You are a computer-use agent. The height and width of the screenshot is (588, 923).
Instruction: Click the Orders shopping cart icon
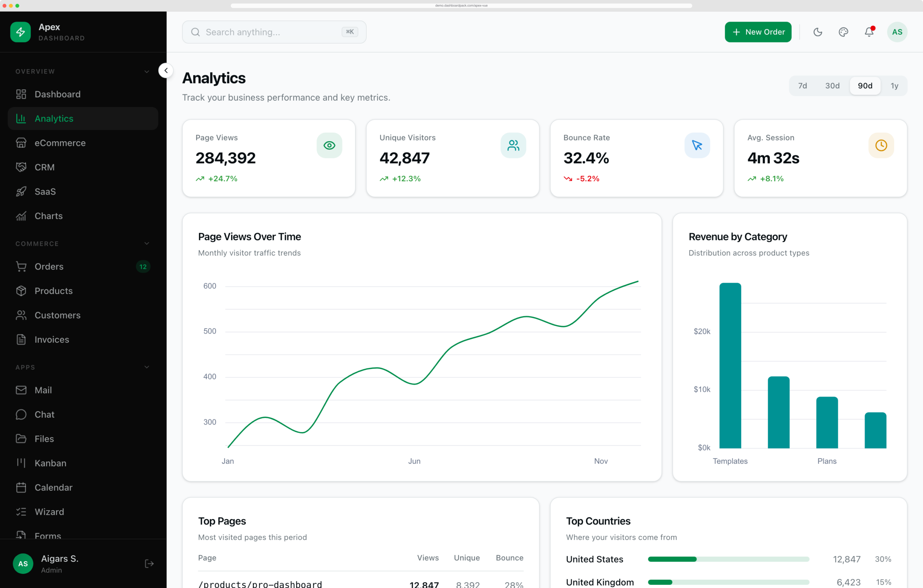point(21,266)
